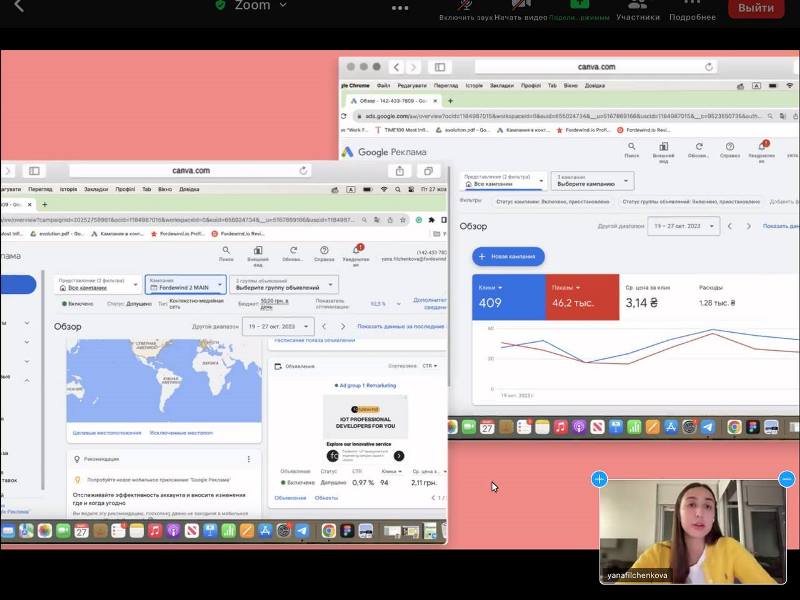Screen dimensions: 800x600
Task: Click previous period arrow in right window
Action: [730, 226]
